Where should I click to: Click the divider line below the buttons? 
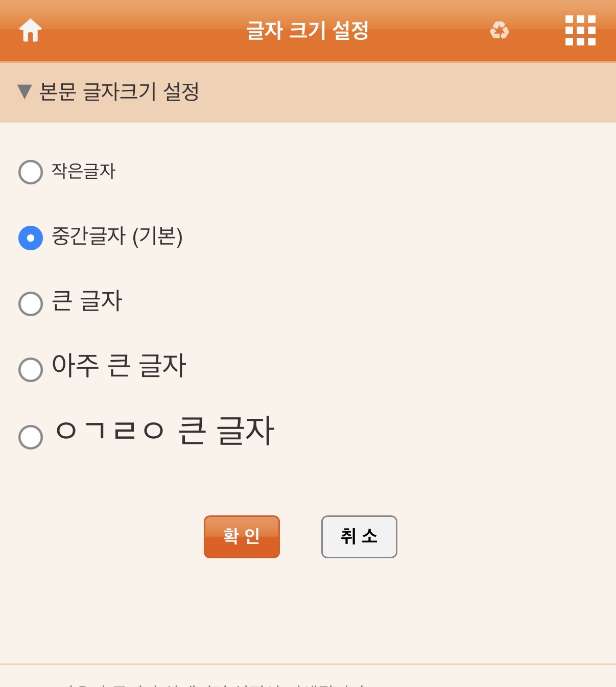(x=308, y=664)
